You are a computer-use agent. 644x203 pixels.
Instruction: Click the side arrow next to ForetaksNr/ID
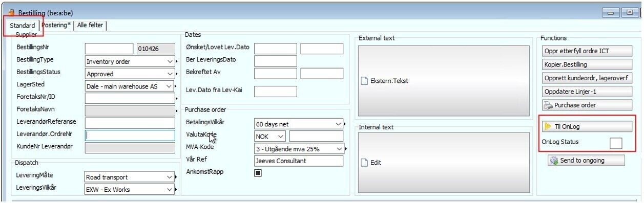point(177,98)
